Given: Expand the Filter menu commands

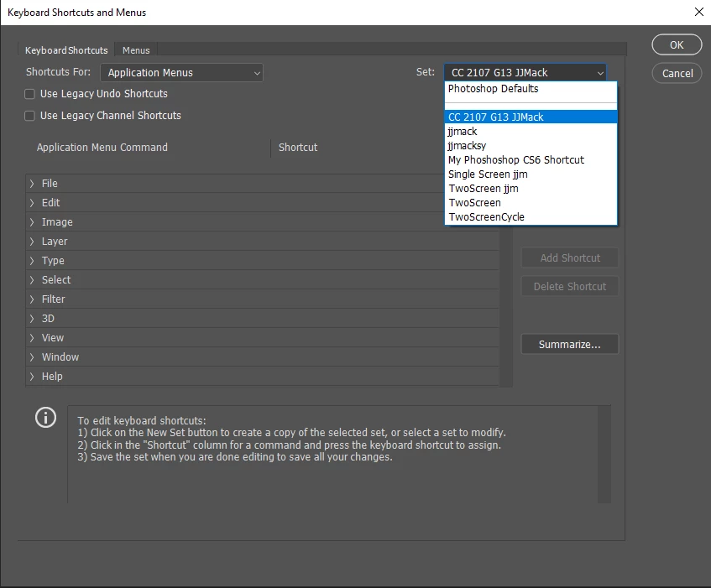Looking at the screenshot, I should click(32, 299).
